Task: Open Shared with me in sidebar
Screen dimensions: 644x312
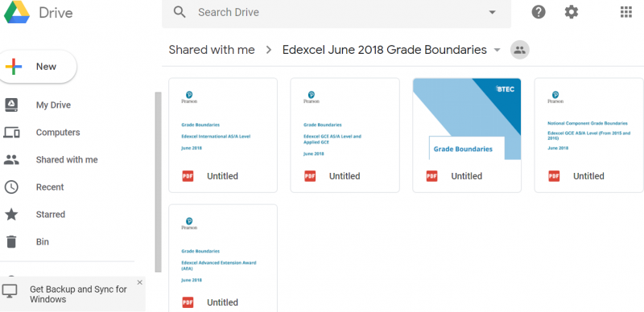Action: 67,160
